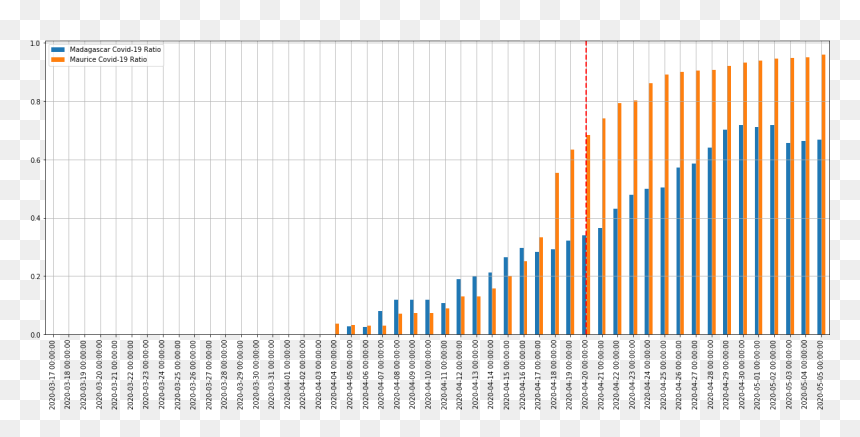The image size is (860, 437).
Task: Click the x-axis label 2020-04-30 00:00:00
Action: (x=744, y=374)
